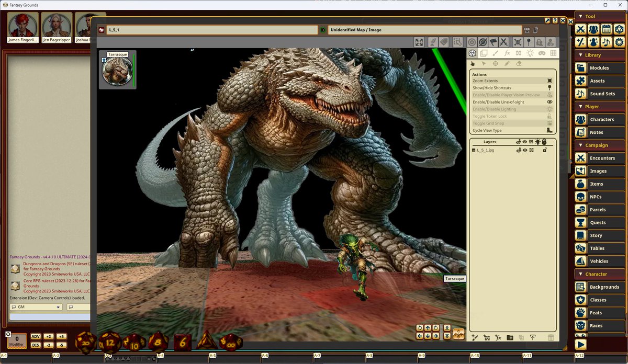Toggle the header lock icon for all layers
This screenshot has height=364, width=628.
(x=544, y=142)
